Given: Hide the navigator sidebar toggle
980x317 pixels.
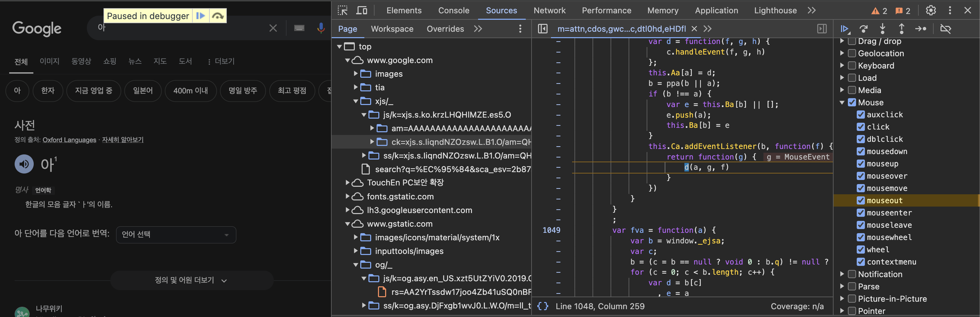Looking at the screenshot, I should point(542,29).
